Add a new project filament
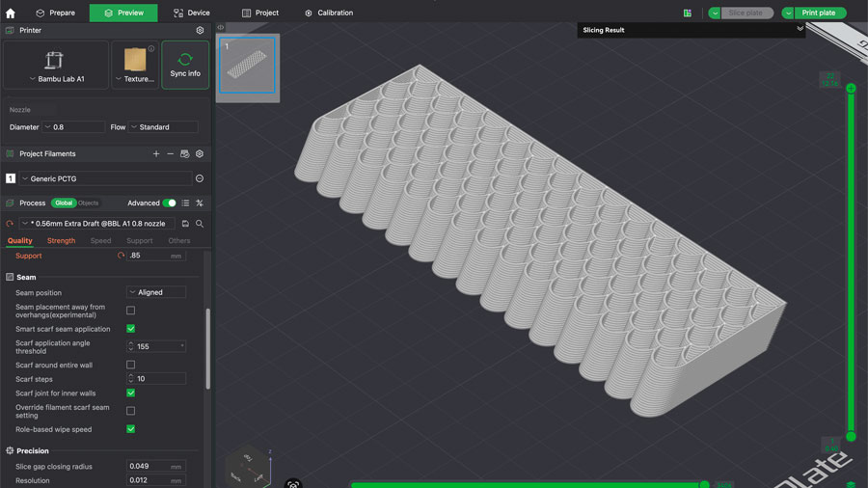 point(156,153)
